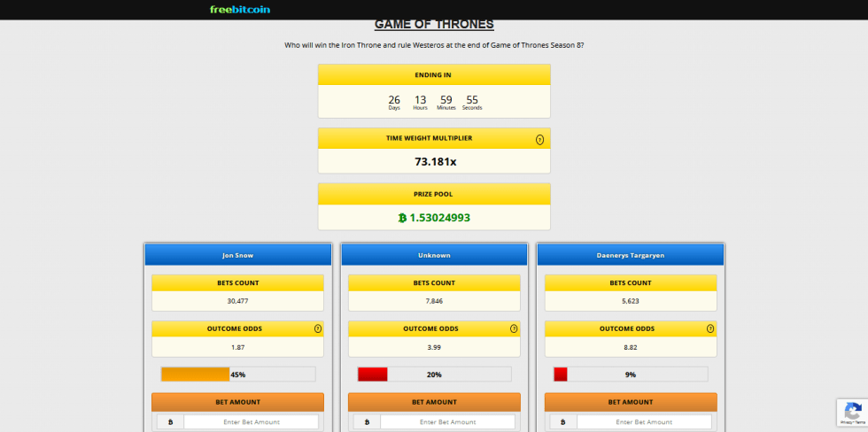Image resolution: width=868 pixels, height=432 pixels.
Task: Click Daenerys Targaryen's Outcome Odds help icon
Action: (x=710, y=328)
